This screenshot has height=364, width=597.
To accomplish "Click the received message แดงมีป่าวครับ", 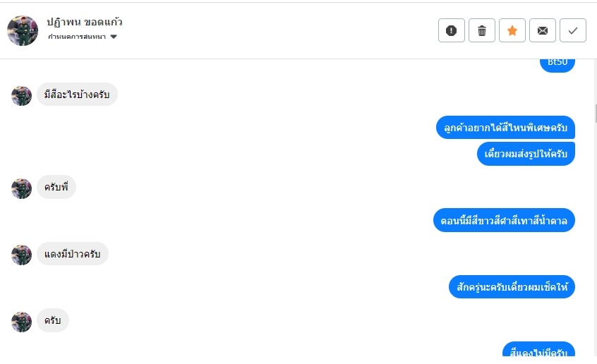I will 72,254.
